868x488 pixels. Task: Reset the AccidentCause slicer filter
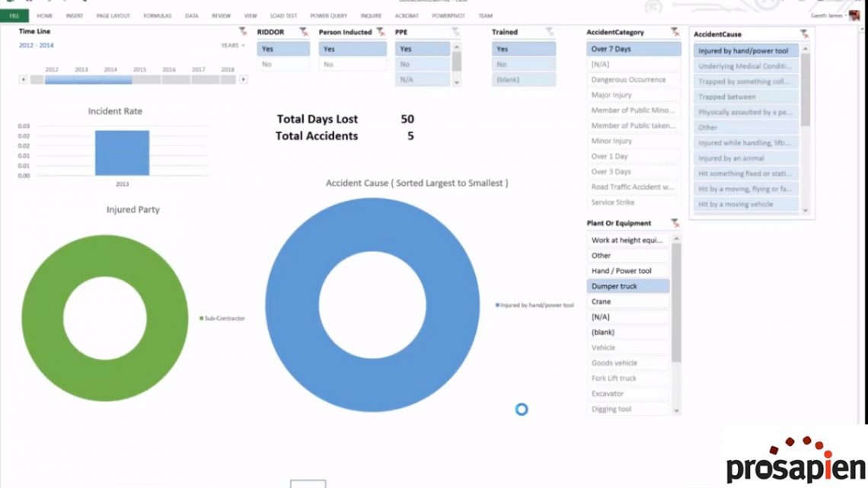804,34
